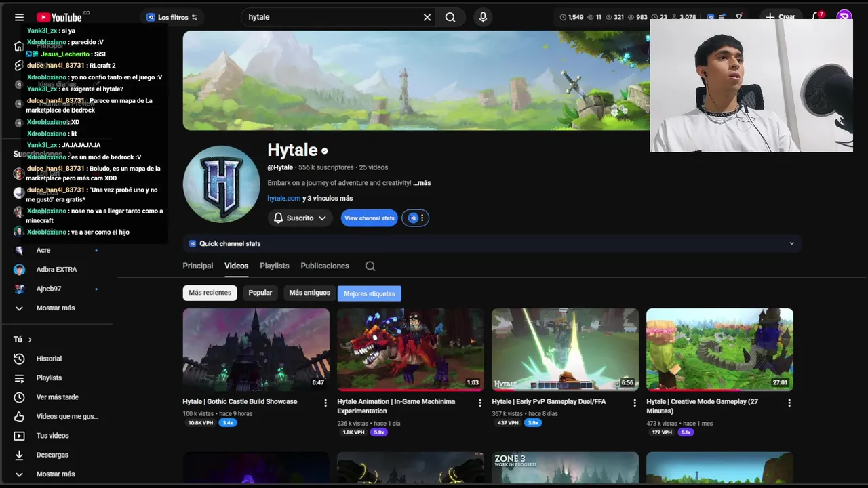Clear the hytale search query
The width and height of the screenshot is (868, 488).
(x=427, y=17)
